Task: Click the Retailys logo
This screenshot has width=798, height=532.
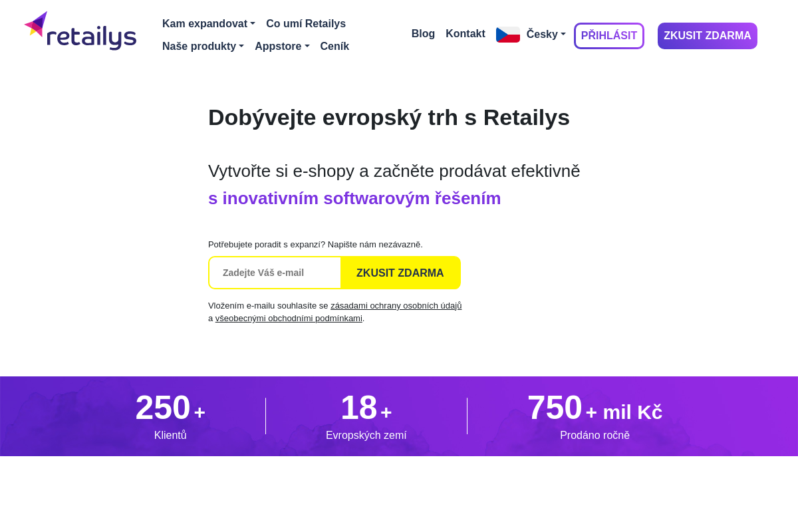Action: tap(80, 29)
